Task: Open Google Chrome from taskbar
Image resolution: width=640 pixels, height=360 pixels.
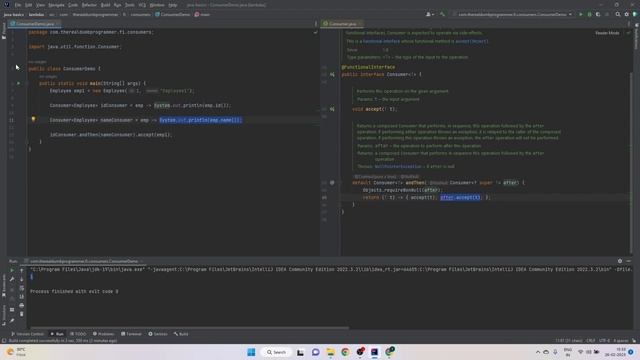Action: [345, 352]
